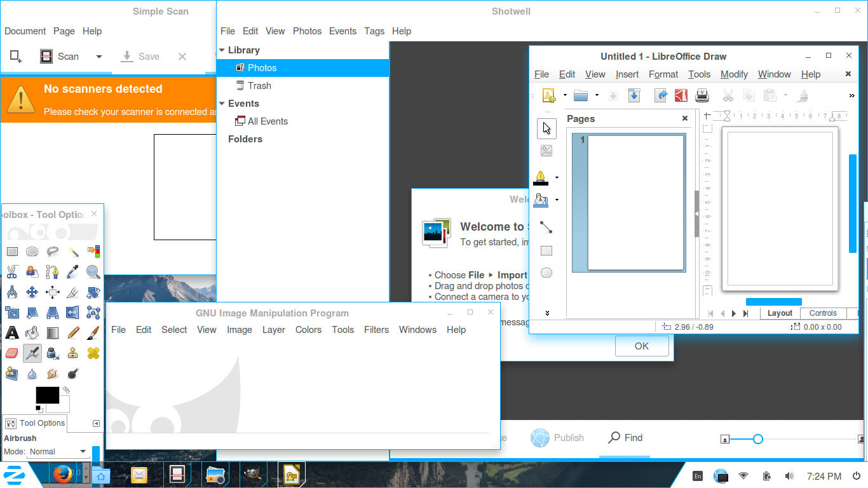The width and height of the screenshot is (868, 488).
Task: Collapse the Library section in Shotwell
Action: [222, 50]
